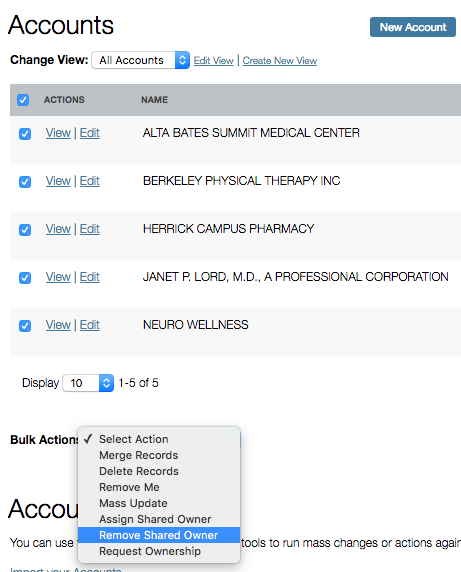View the Berkeley Physical Therapy Inc account
Image resolution: width=461 pixels, height=572 pixels.
point(58,181)
